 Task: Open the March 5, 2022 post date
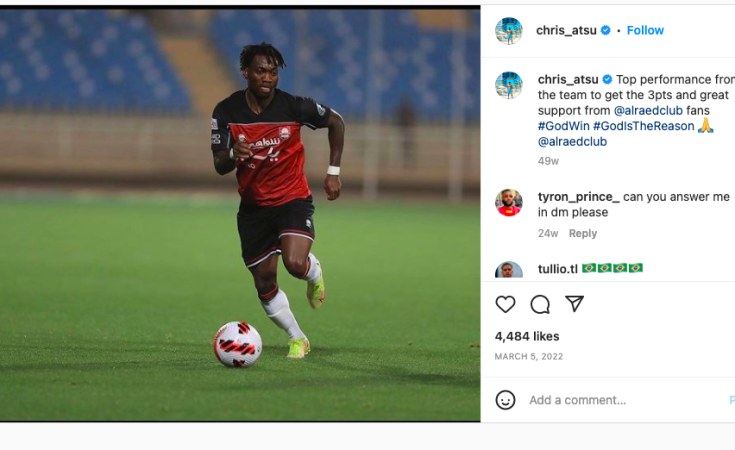[529, 357]
